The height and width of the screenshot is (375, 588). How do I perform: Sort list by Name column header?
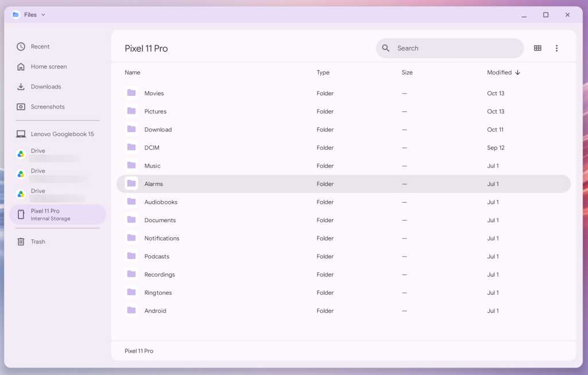[133, 72]
